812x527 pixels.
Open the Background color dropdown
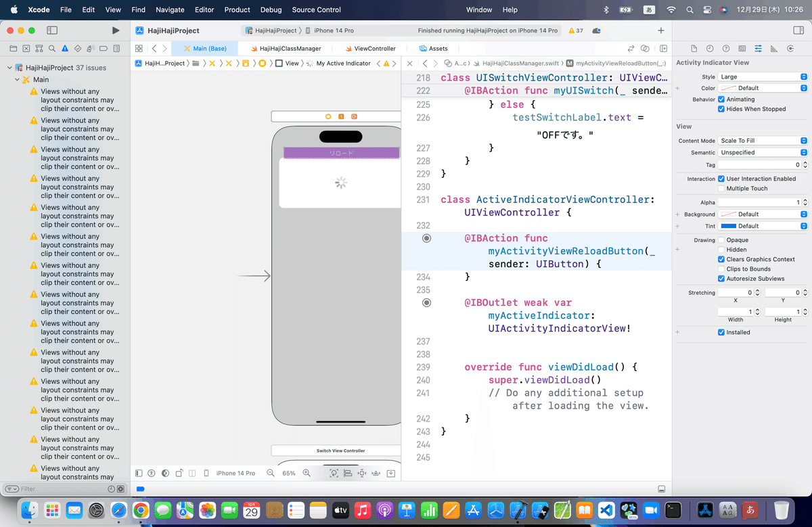[763, 214]
